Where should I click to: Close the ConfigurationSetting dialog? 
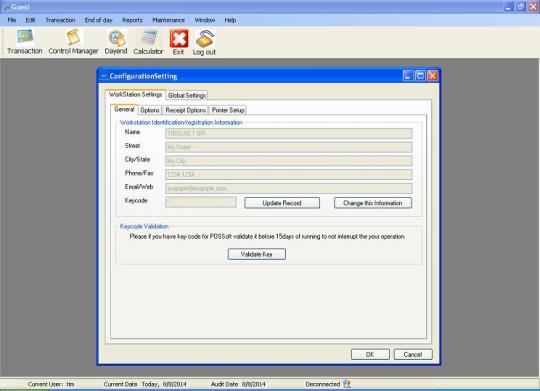tap(433, 76)
